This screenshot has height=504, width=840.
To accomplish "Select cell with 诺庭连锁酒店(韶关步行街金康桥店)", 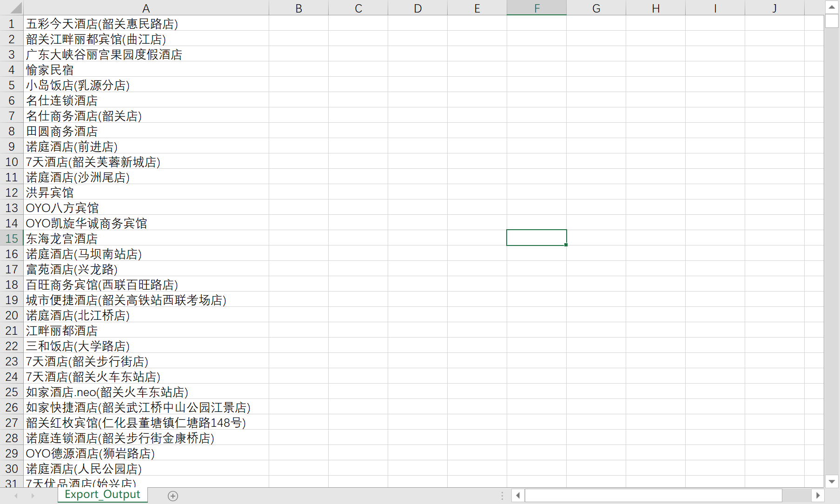I will pos(146,438).
